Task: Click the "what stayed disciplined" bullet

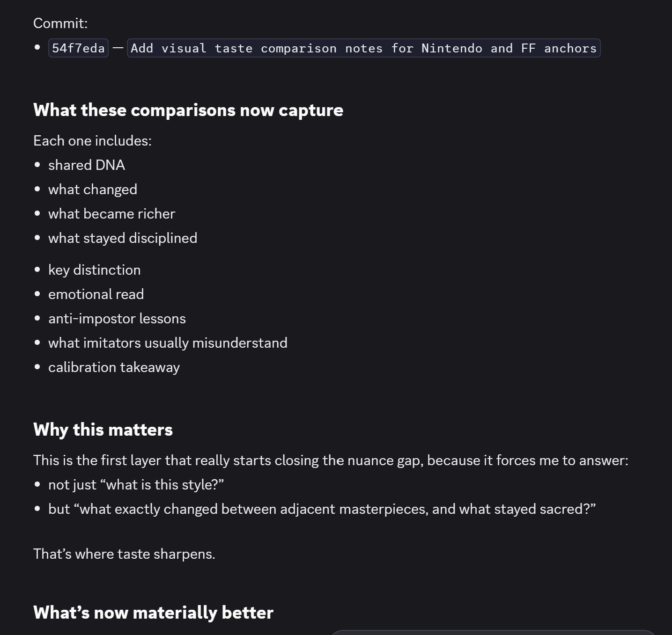Action: click(123, 238)
